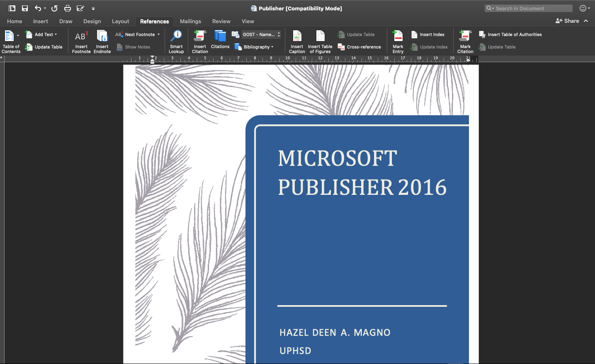The image size is (595, 364).
Task: Open the View tab
Action: click(x=248, y=21)
